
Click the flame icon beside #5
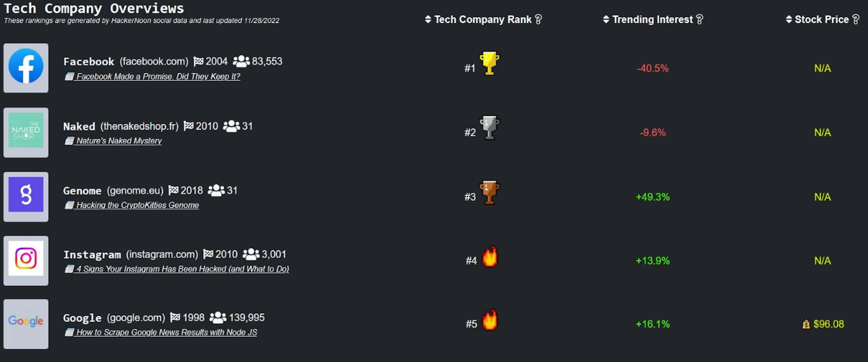coord(490,320)
